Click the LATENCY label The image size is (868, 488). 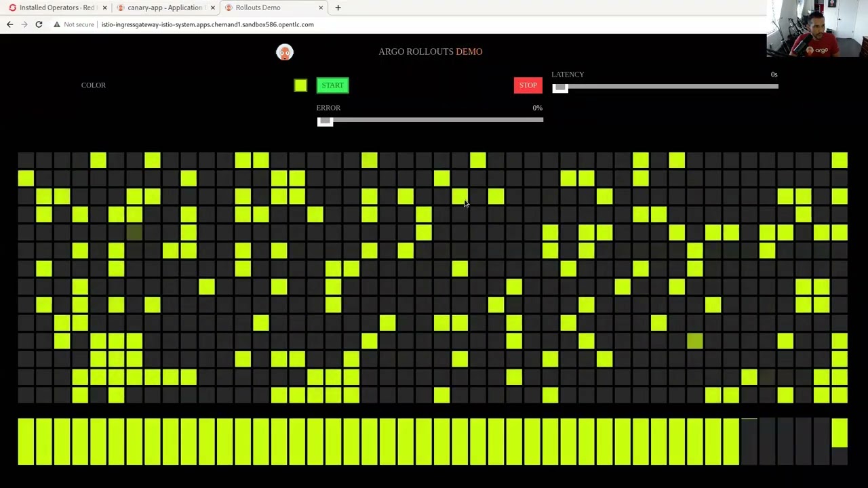click(x=568, y=75)
